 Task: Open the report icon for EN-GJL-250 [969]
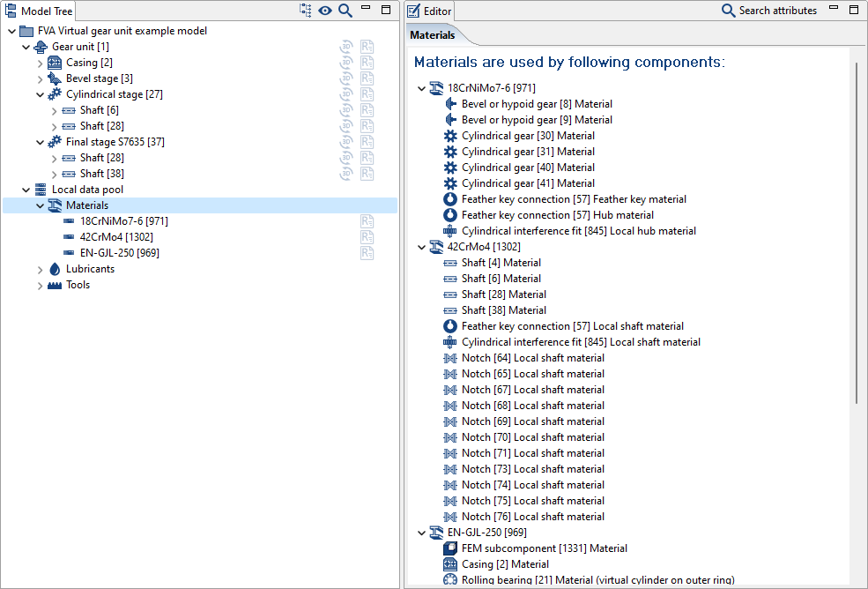click(367, 252)
